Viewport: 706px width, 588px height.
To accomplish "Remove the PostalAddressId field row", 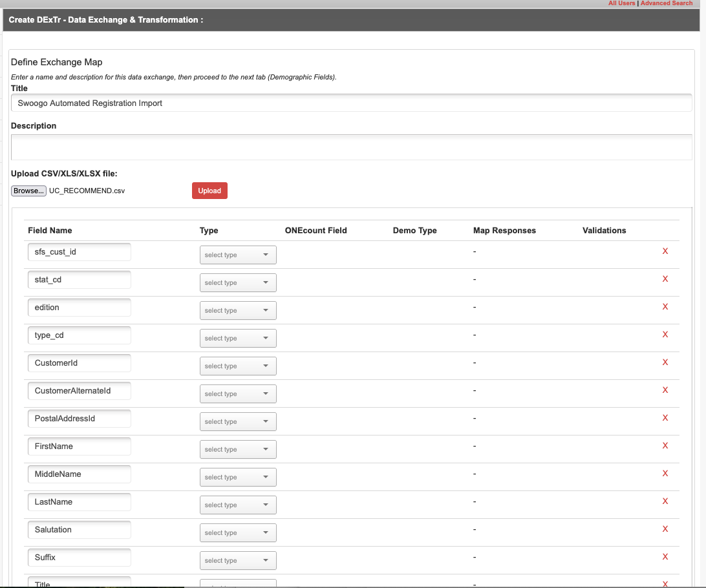I will (x=665, y=418).
